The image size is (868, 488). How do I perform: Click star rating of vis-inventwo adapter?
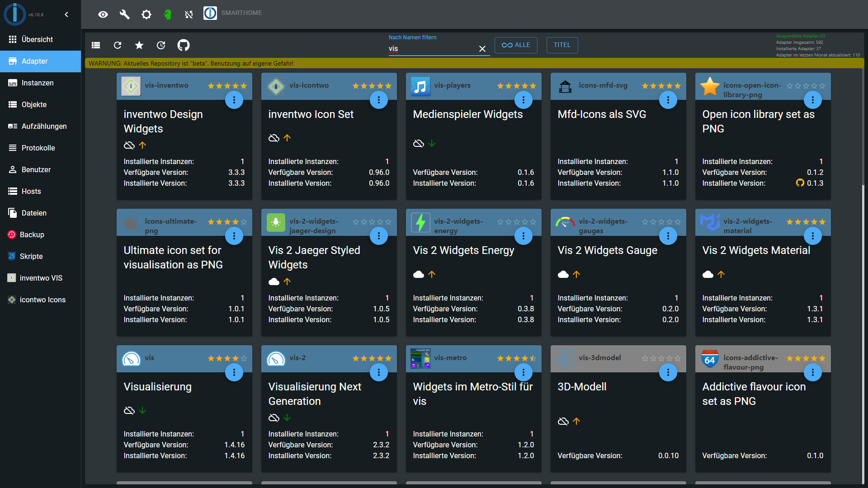pos(227,86)
